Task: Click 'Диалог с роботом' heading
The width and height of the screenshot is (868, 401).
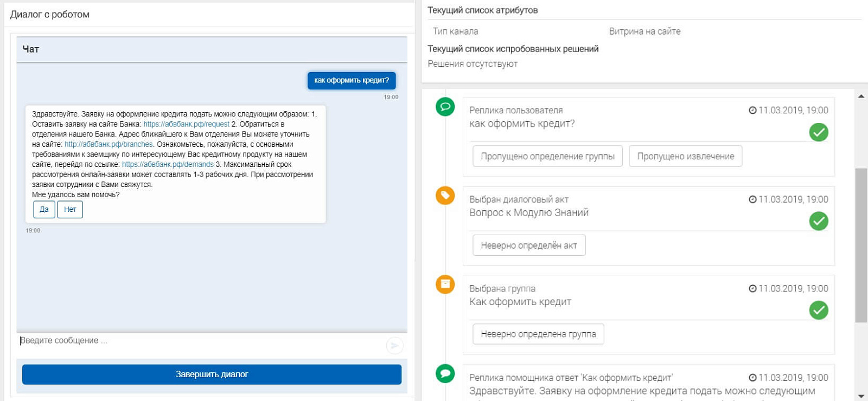Action: click(x=50, y=15)
